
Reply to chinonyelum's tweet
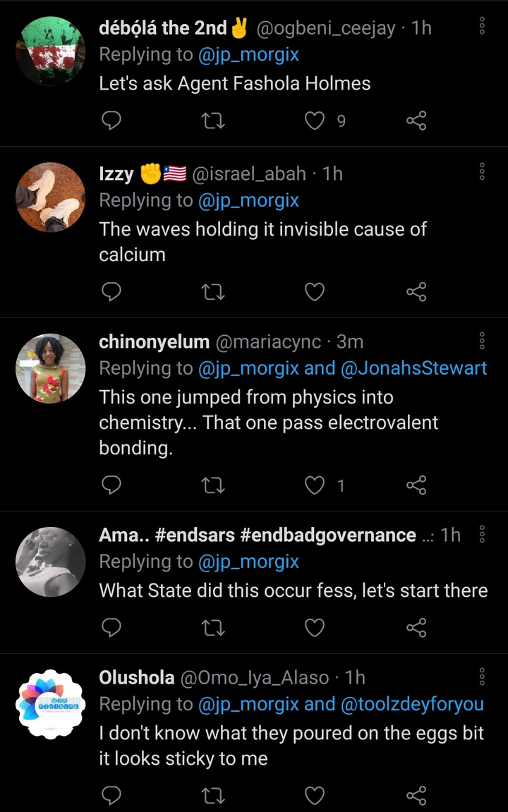111,485
